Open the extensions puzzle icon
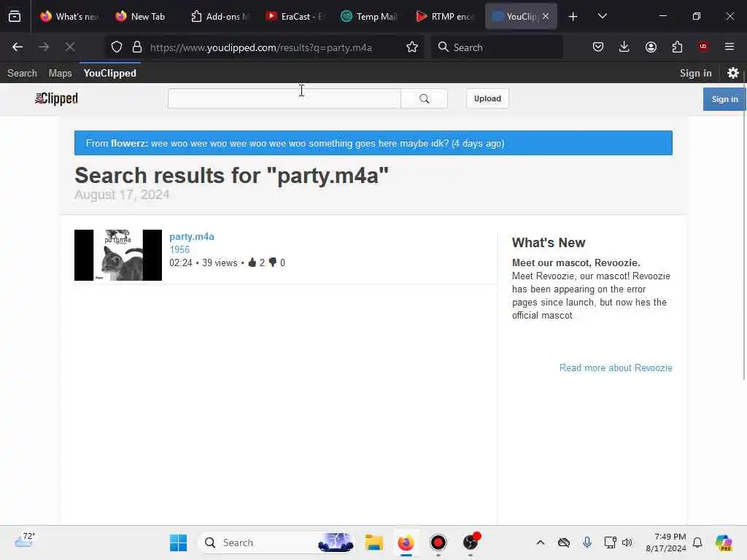The width and height of the screenshot is (747, 560). [x=677, y=47]
